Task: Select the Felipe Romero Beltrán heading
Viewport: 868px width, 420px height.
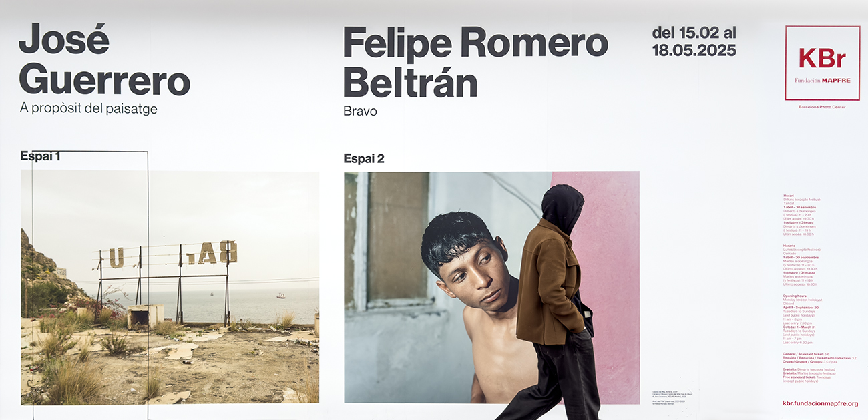Action: (475, 62)
